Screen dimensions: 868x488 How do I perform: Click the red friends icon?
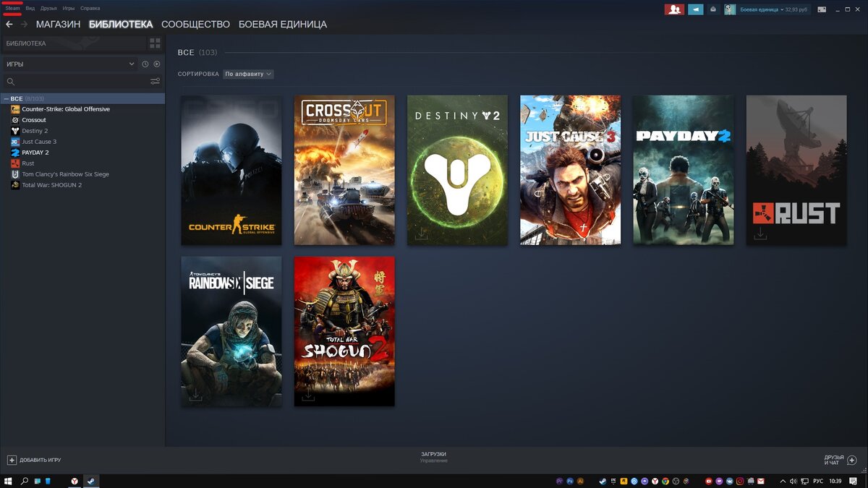point(674,9)
